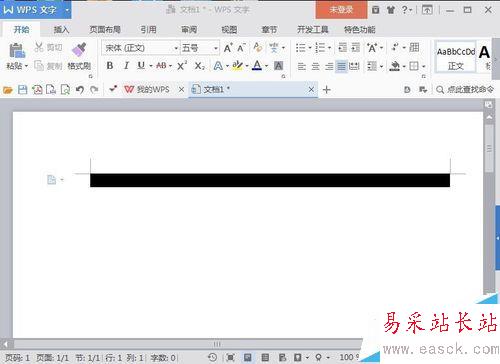Viewport: 500px width, 364px height.
Task: Click the Copy icon
Action: point(39,66)
